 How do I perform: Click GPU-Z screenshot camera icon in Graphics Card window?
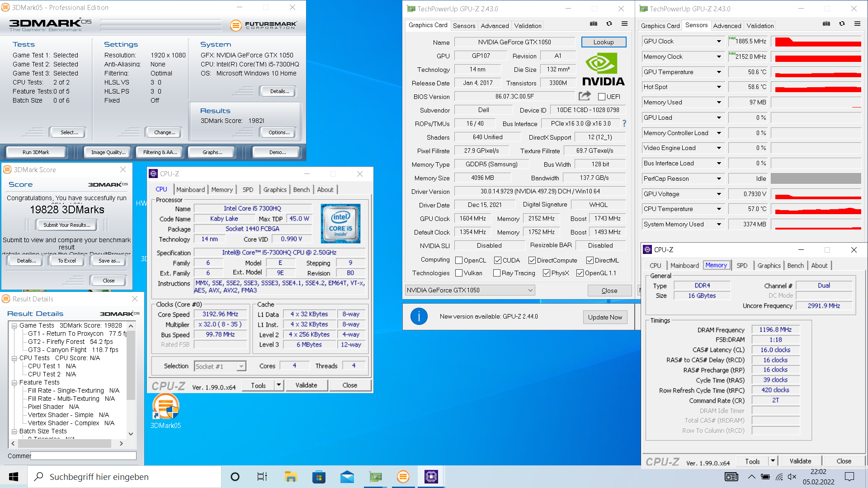click(x=594, y=24)
